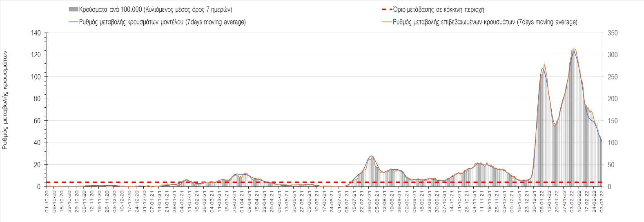
Task: Click the blue line peak near late July 2021
Action: click(371, 156)
